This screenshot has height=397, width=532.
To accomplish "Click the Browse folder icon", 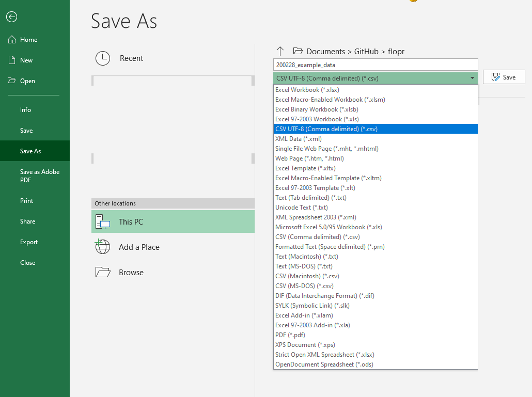I will click(103, 272).
